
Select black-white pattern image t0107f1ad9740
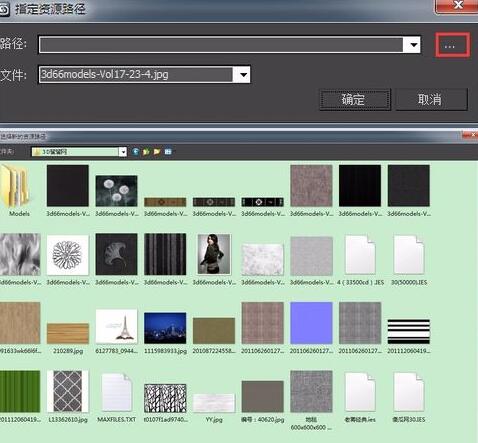coord(165,398)
